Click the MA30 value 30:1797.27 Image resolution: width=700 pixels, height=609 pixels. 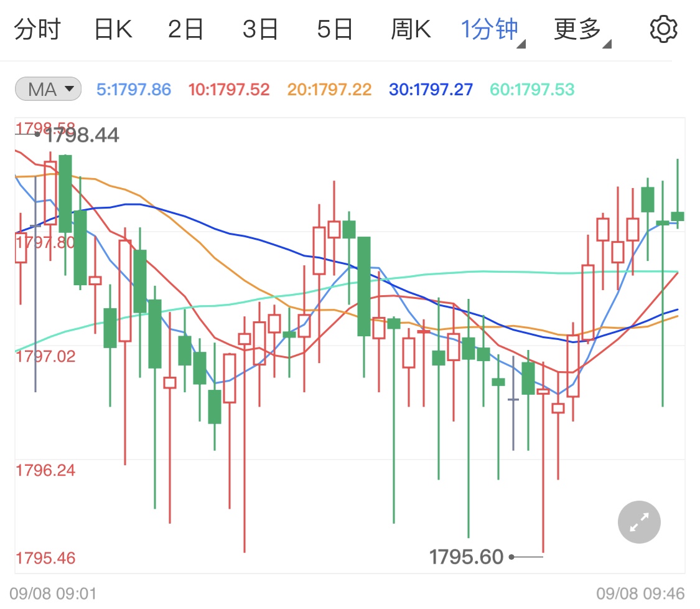pos(431,90)
